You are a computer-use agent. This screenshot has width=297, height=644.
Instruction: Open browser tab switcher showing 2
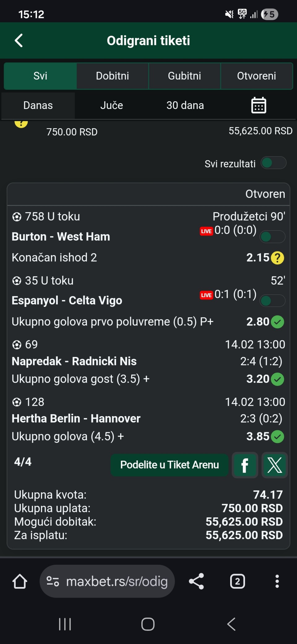coord(237,581)
